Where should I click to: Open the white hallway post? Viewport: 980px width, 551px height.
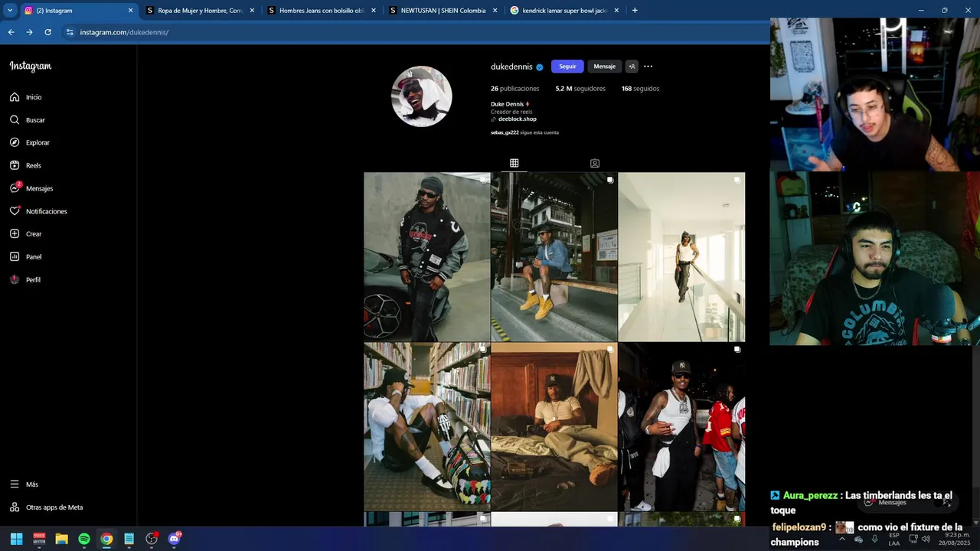click(x=681, y=256)
